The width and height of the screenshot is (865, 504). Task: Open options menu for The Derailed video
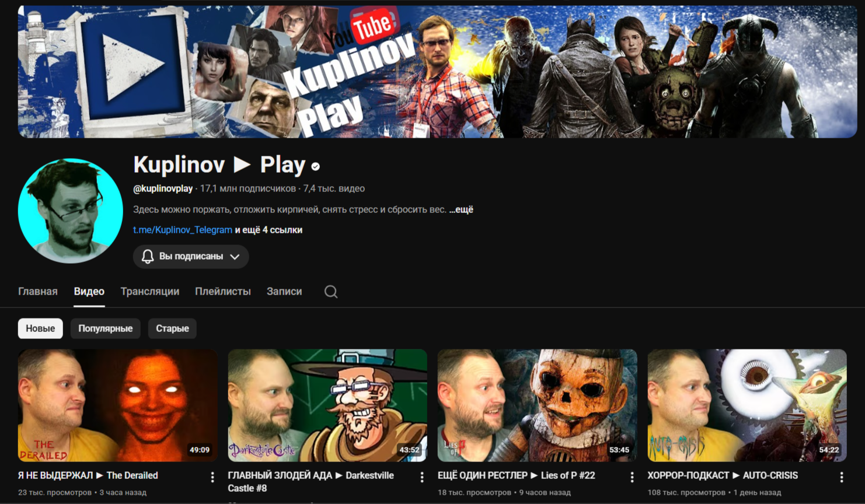(x=212, y=477)
